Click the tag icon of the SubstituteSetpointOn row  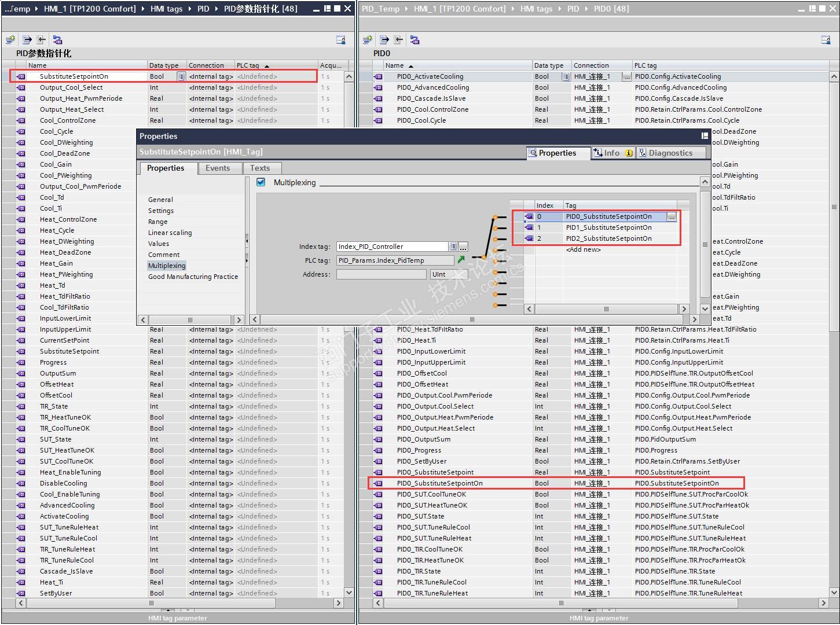coord(21,76)
